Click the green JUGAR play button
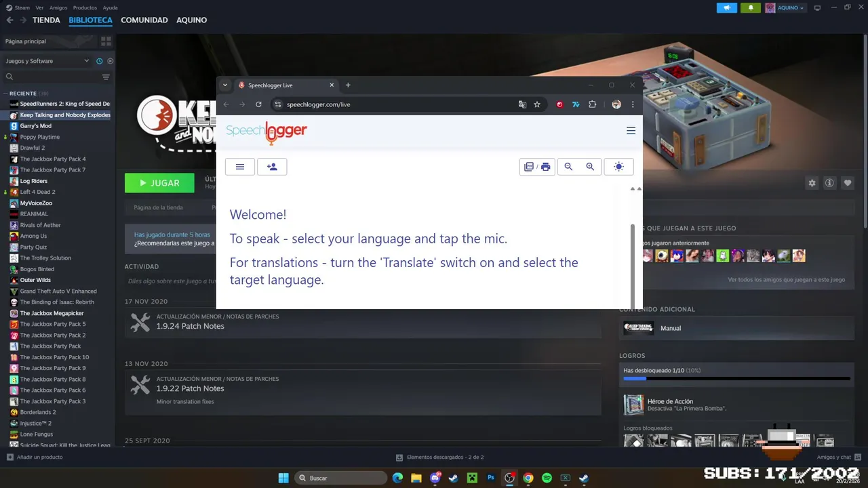The height and width of the screenshot is (488, 868). 159,183
